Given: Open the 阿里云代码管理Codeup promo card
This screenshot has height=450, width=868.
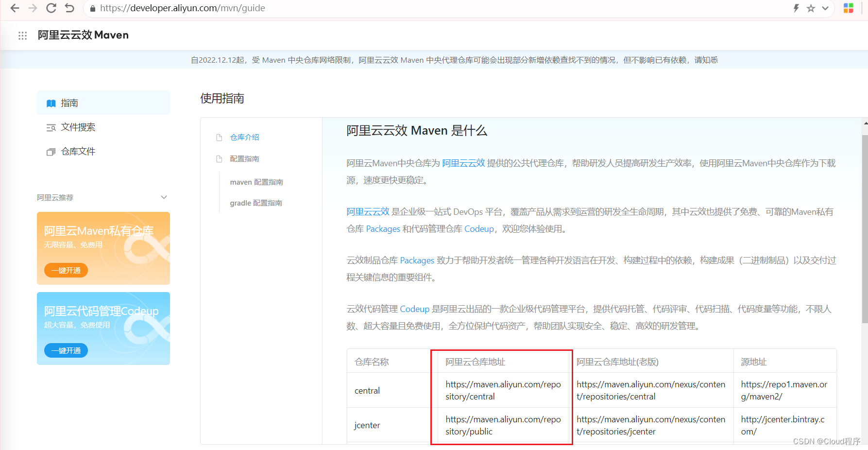Looking at the screenshot, I should click(103, 329).
